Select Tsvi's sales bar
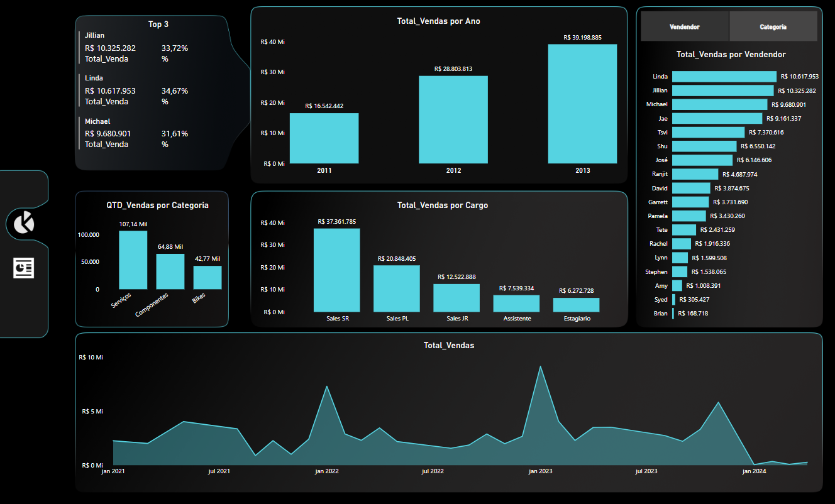 tap(709, 132)
